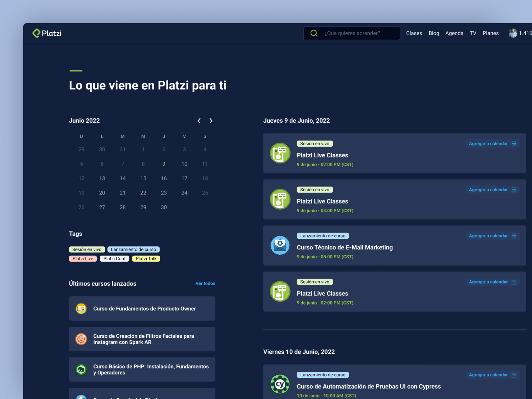The height and width of the screenshot is (399, 532).
Task: Click the PHP course elephant icon
Action: [81, 369]
